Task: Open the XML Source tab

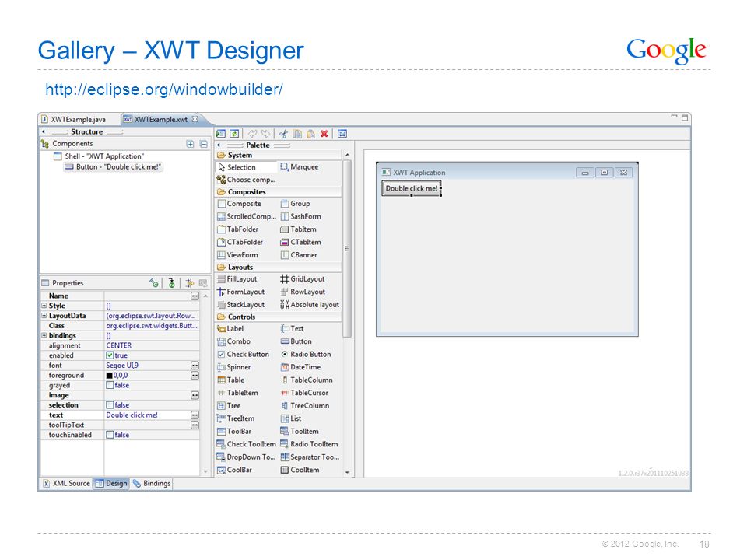Action: (66, 483)
